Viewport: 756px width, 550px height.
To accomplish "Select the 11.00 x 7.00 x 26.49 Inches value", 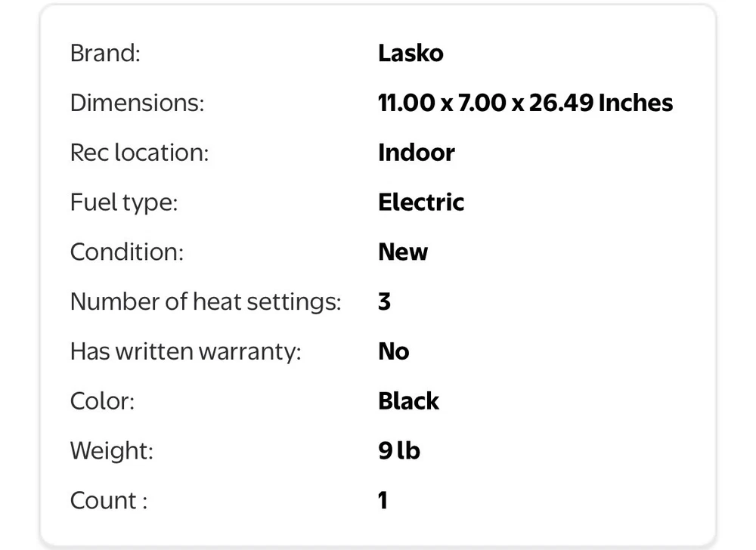I will pyautogui.click(x=525, y=103).
